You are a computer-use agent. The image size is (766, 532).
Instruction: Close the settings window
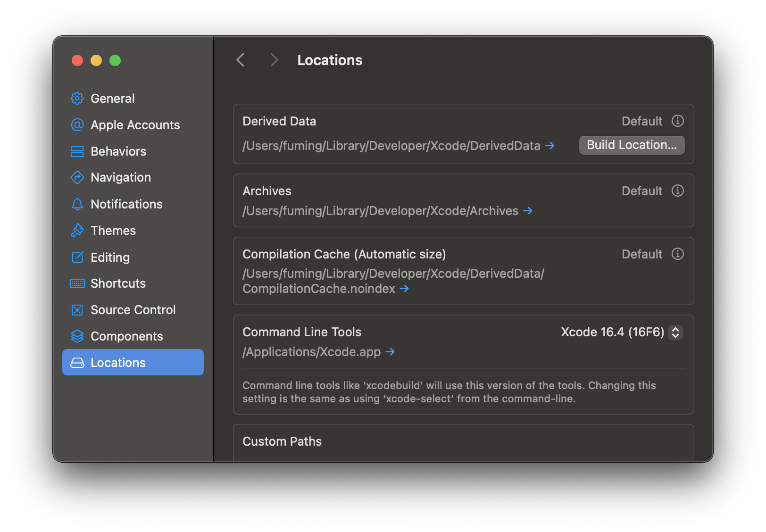click(77, 60)
